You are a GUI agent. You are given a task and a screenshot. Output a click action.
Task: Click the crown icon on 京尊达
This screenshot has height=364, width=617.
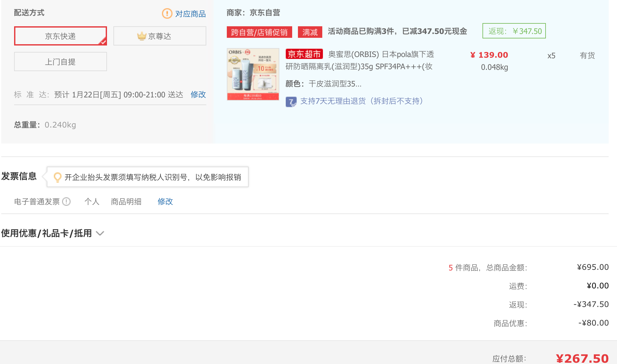[142, 36]
